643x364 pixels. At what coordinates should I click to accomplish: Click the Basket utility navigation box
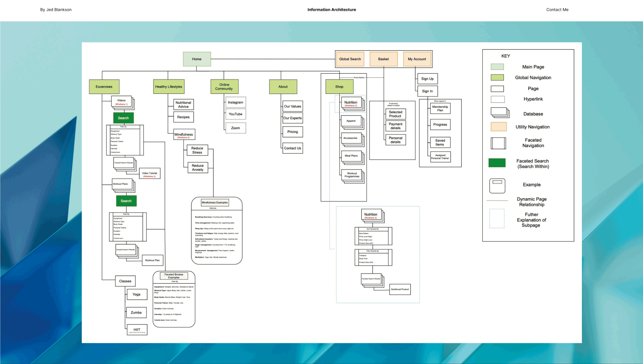click(383, 59)
